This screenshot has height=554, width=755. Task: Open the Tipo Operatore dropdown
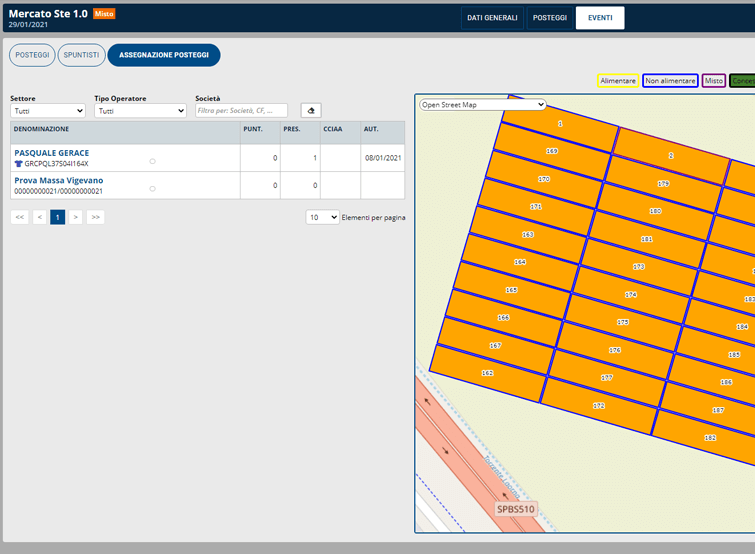coord(140,111)
